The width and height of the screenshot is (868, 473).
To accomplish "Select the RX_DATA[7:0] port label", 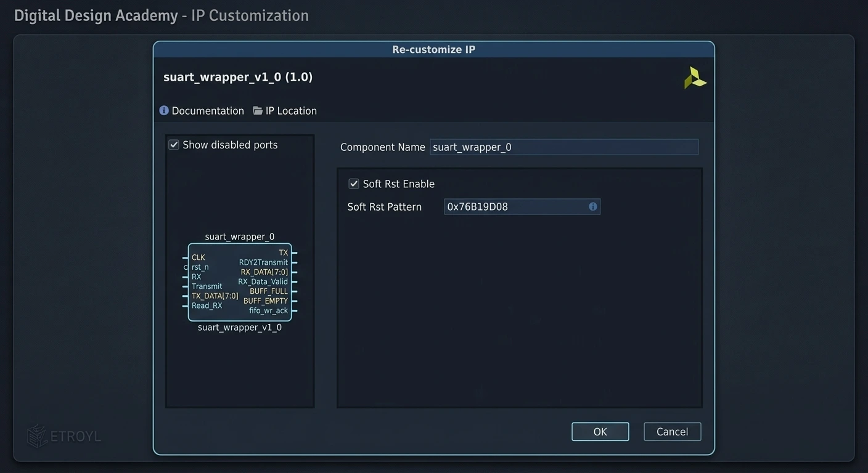I will click(264, 272).
